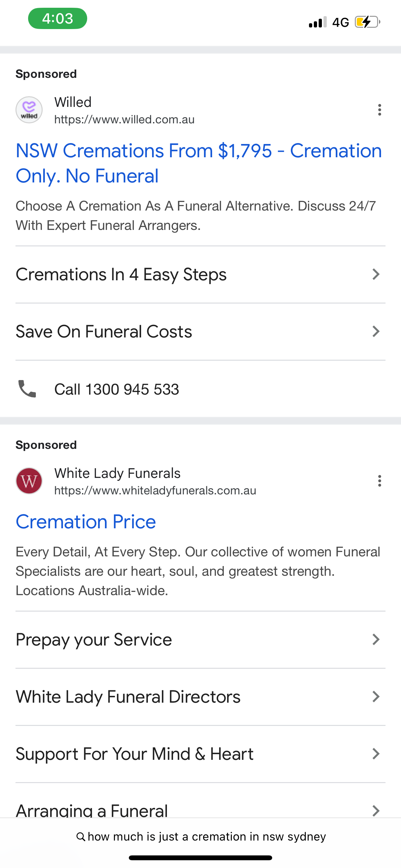
Task: Open the Willed ad options menu
Action: click(x=379, y=110)
